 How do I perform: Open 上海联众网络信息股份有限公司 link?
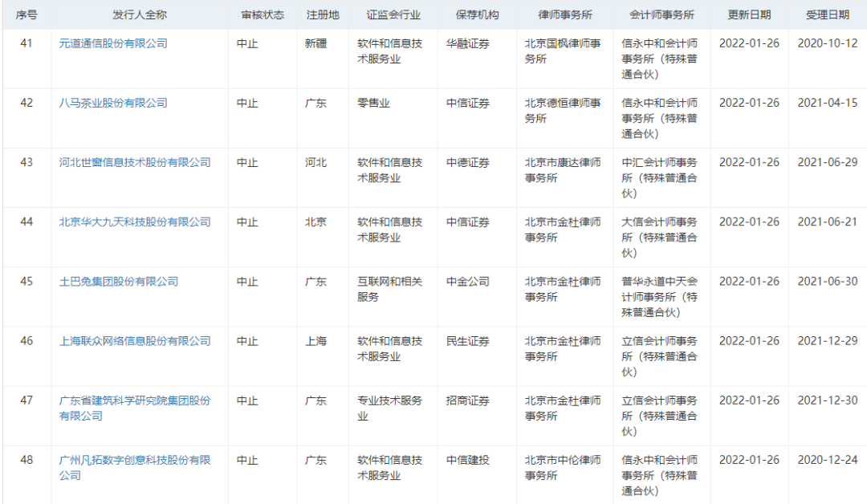tap(135, 342)
